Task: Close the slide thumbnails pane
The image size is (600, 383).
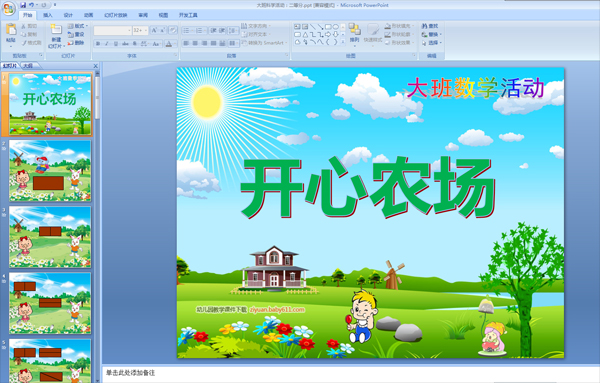Action: (96, 66)
